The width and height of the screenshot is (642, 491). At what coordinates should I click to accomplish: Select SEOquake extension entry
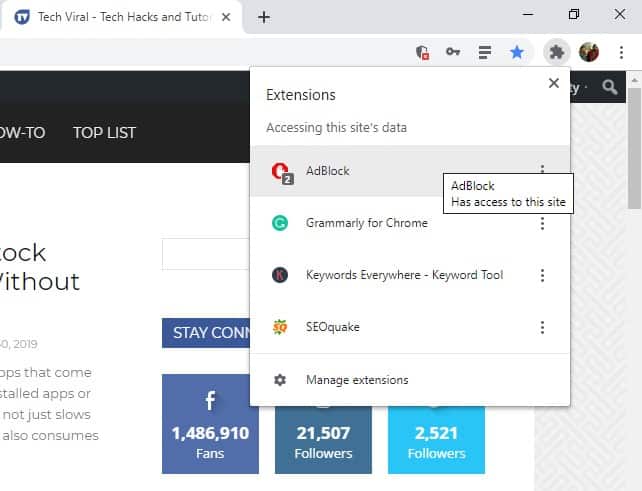pyautogui.click(x=409, y=327)
